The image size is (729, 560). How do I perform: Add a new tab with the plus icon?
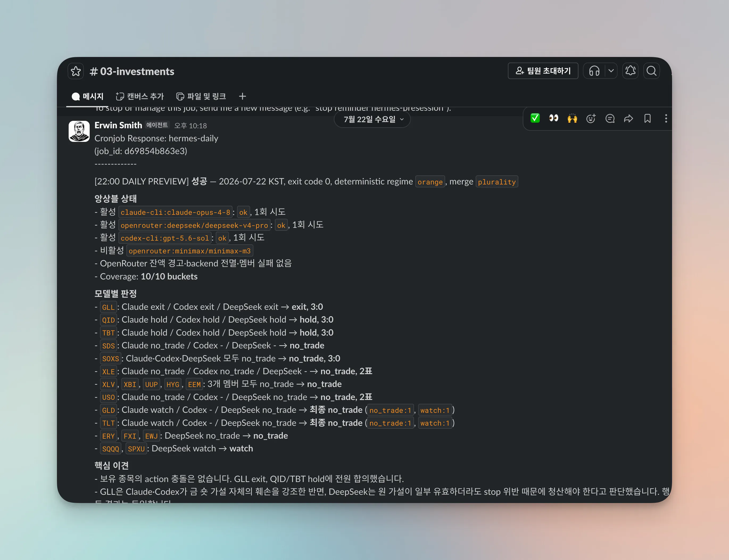pos(243,97)
